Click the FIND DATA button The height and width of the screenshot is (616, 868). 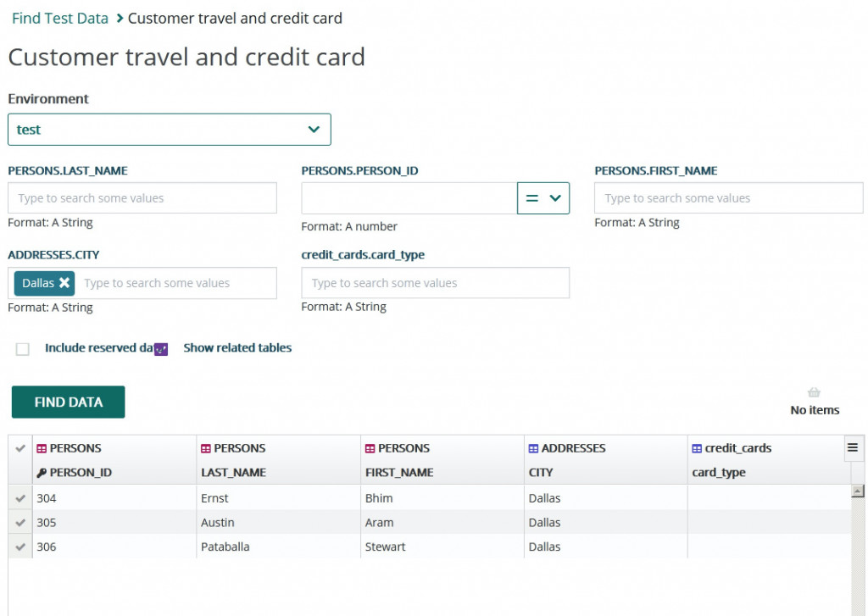(68, 402)
